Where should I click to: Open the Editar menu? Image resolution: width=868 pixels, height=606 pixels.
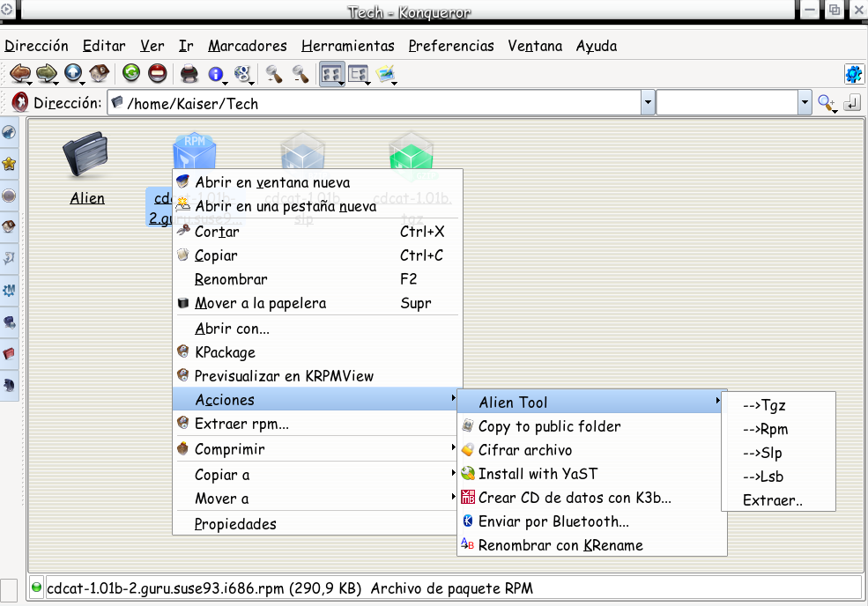[104, 46]
